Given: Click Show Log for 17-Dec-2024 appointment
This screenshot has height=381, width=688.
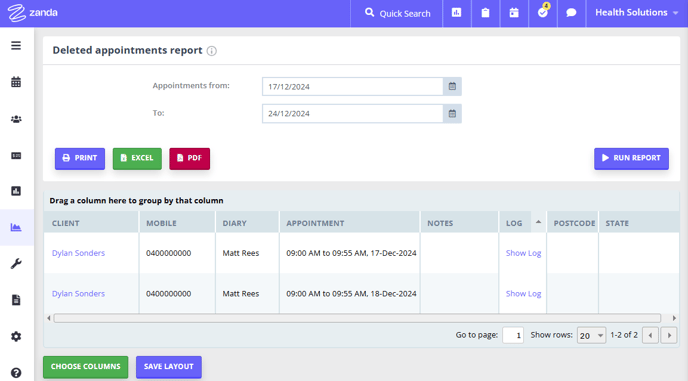Looking at the screenshot, I should pos(523,253).
